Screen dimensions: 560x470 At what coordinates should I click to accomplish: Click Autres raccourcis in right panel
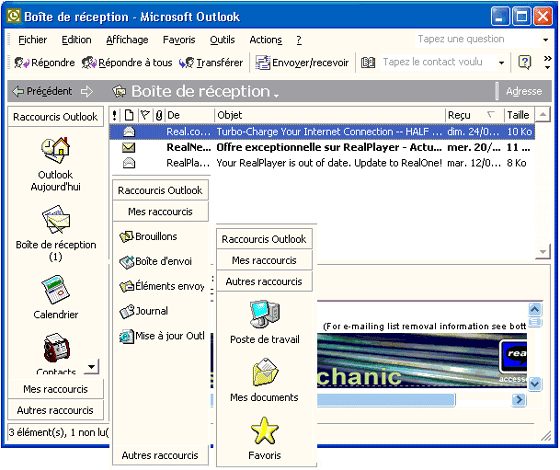(x=264, y=282)
